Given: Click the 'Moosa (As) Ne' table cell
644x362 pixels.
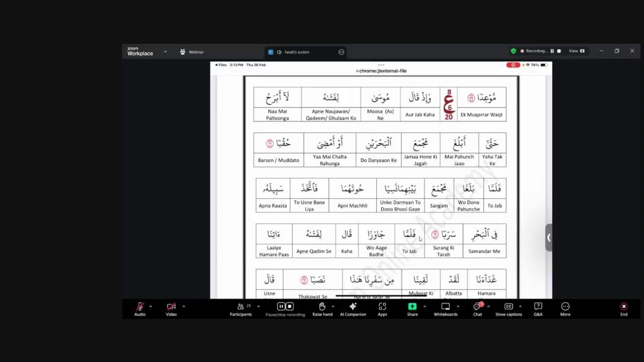Looking at the screenshot, I should 380,115.
